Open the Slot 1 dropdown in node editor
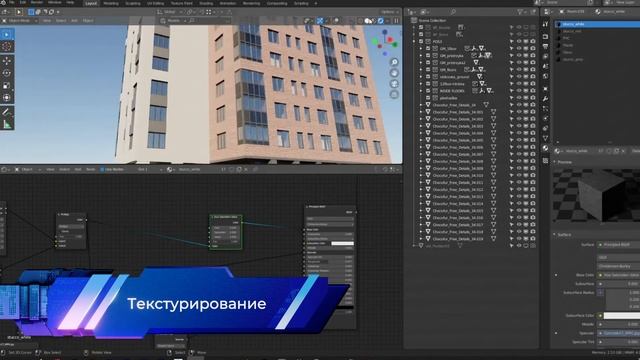The image size is (640, 360). tap(149, 169)
